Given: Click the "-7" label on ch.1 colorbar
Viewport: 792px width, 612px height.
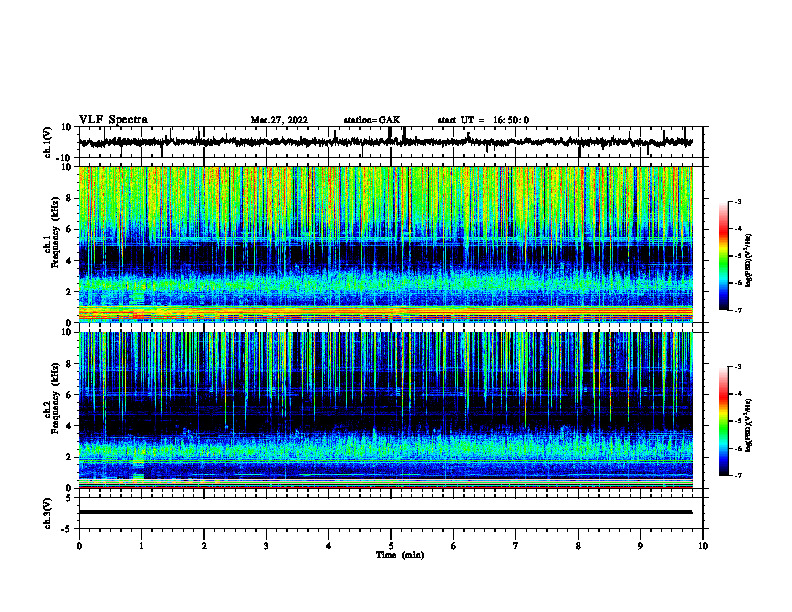Looking at the screenshot, I should [737, 310].
